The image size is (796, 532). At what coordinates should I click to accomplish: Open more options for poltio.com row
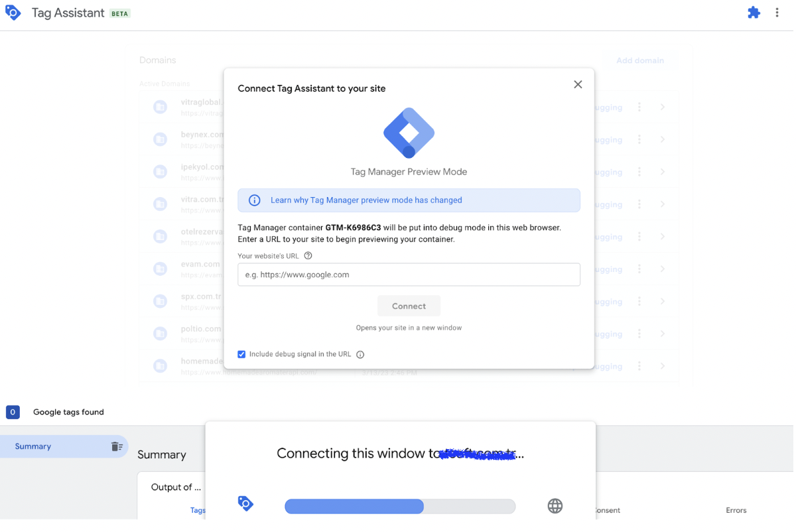639,334
